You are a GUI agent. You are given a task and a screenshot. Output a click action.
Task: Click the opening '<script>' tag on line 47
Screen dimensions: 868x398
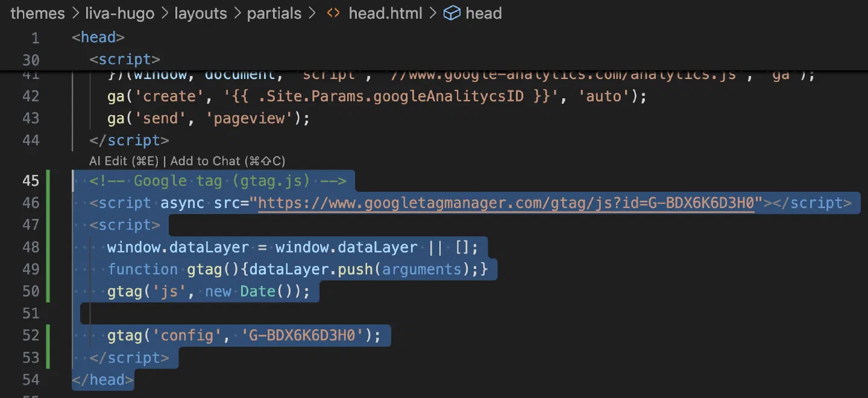[125, 225]
